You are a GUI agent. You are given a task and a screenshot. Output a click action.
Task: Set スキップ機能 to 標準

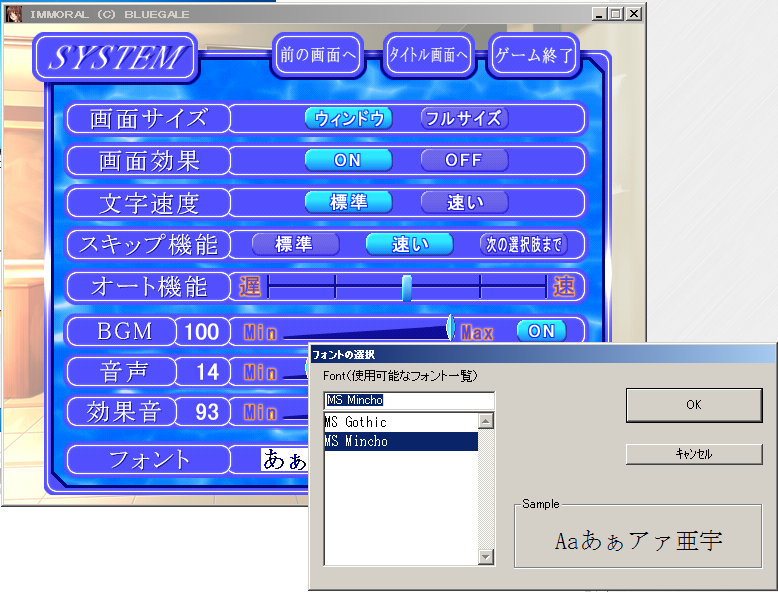coord(295,244)
